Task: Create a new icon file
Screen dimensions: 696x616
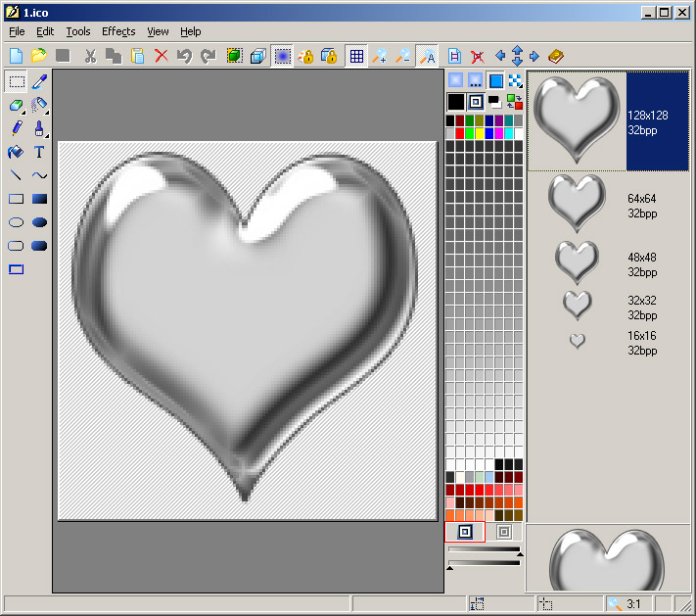Action: coord(16,56)
